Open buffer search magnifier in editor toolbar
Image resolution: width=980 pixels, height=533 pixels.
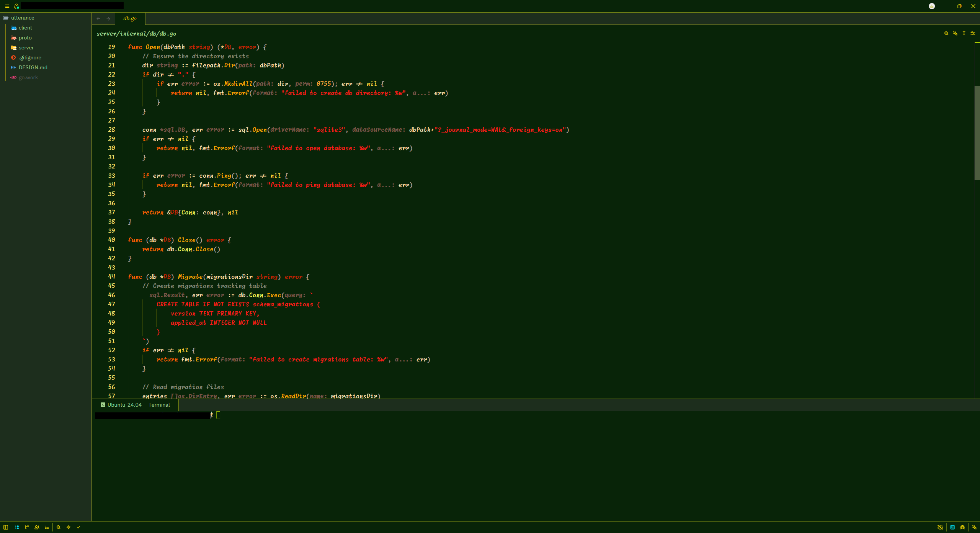coord(946,33)
